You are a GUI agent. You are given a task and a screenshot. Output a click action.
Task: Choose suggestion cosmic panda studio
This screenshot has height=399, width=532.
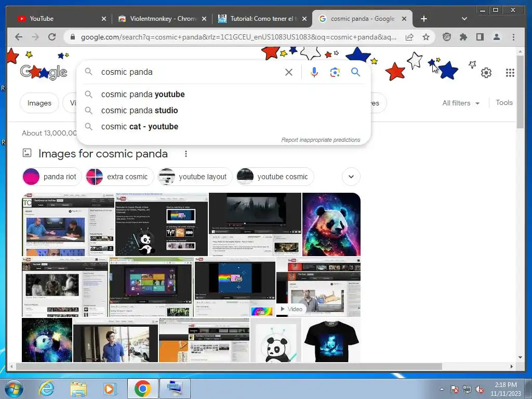pos(224,110)
